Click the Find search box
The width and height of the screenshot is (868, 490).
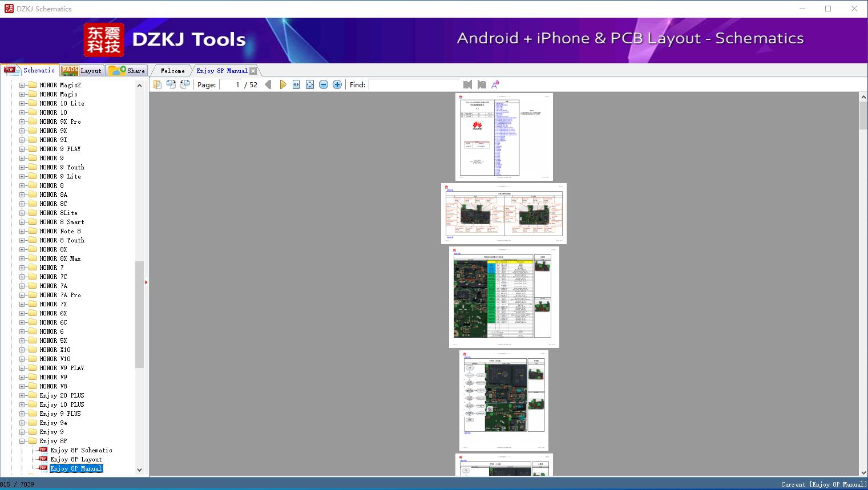click(x=414, y=84)
